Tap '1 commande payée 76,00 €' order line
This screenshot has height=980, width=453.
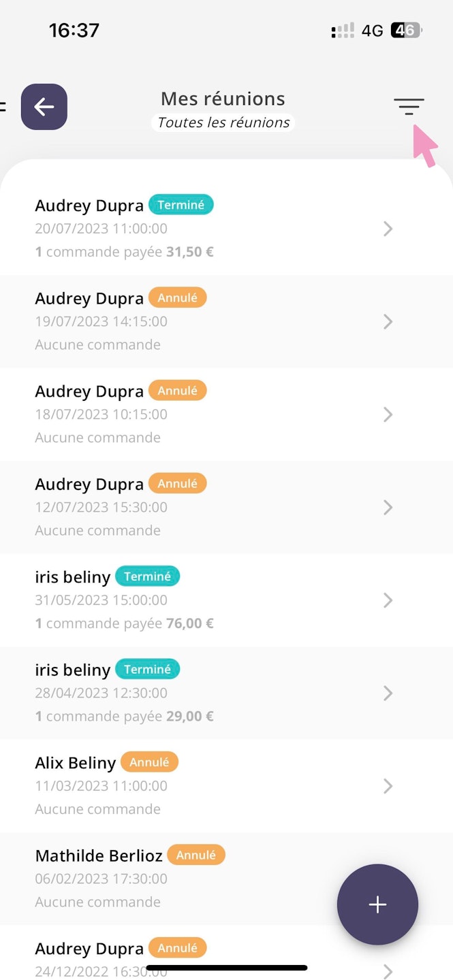pyautogui.click(x=125, y=623)
